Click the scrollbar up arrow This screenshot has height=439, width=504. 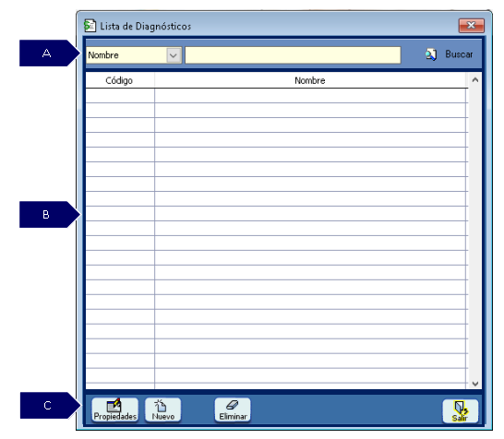coord(475,80)
